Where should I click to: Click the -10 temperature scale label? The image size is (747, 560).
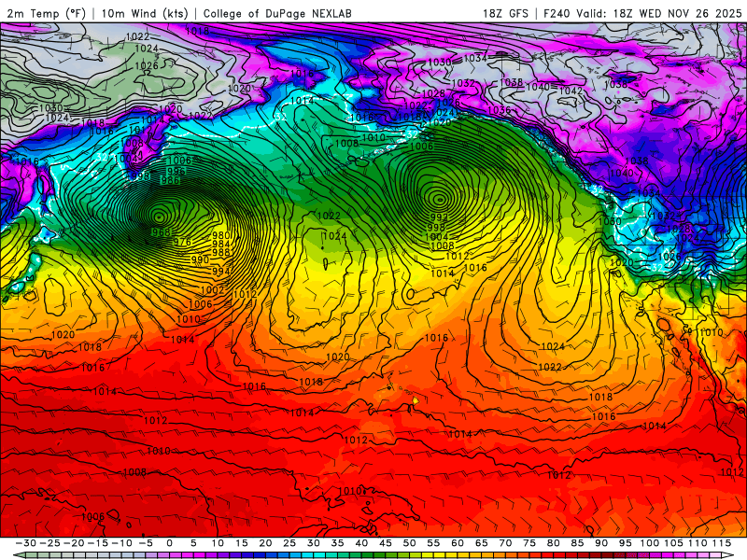tap(122, 543)
